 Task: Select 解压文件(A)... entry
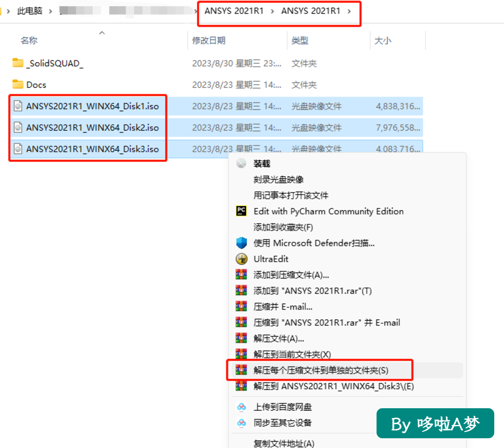pos(279,338)
